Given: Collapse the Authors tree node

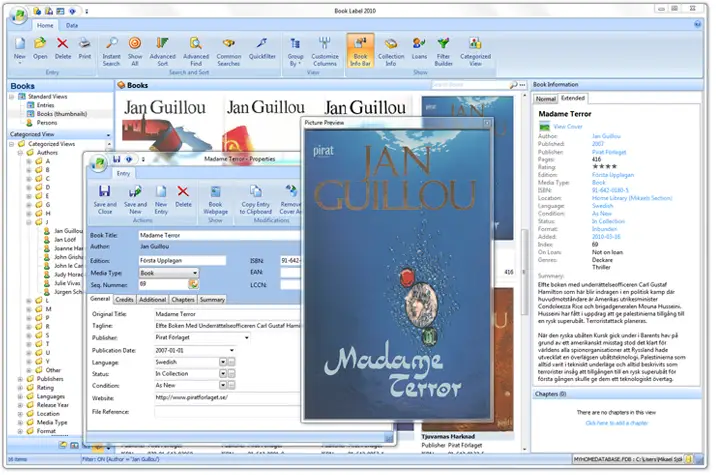Looking at the screenshot, I should click(20, 153).
